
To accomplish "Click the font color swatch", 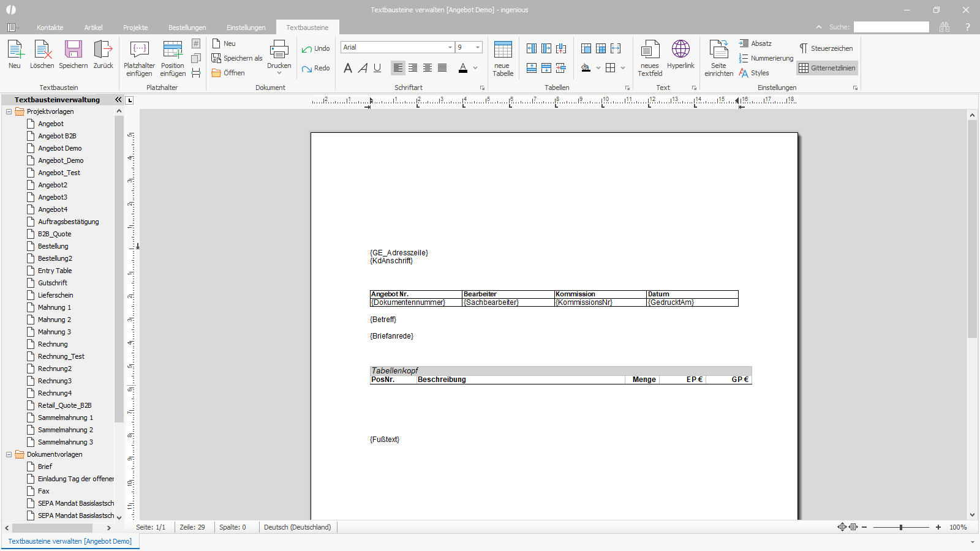I will point(463,68).
